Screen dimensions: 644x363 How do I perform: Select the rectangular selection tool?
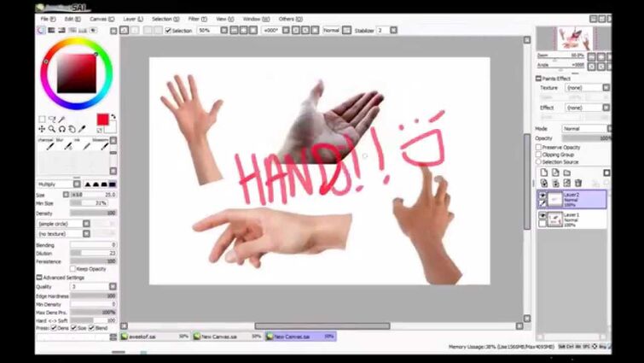point(42,120)
